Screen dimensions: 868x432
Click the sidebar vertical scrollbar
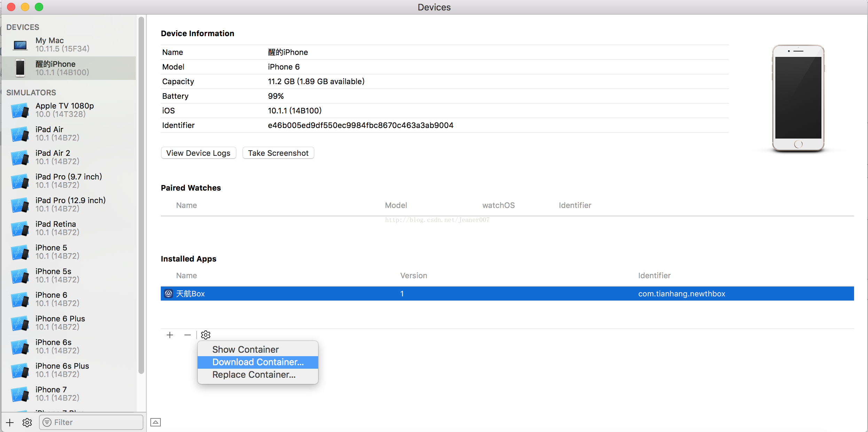(141, 195)
